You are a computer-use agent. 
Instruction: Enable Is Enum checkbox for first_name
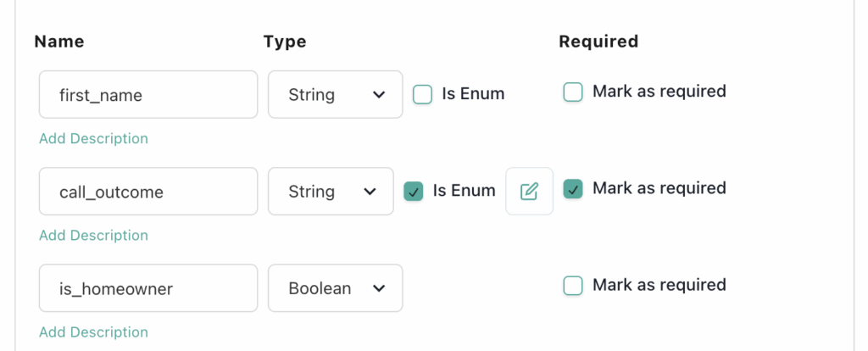click(422, 94)
